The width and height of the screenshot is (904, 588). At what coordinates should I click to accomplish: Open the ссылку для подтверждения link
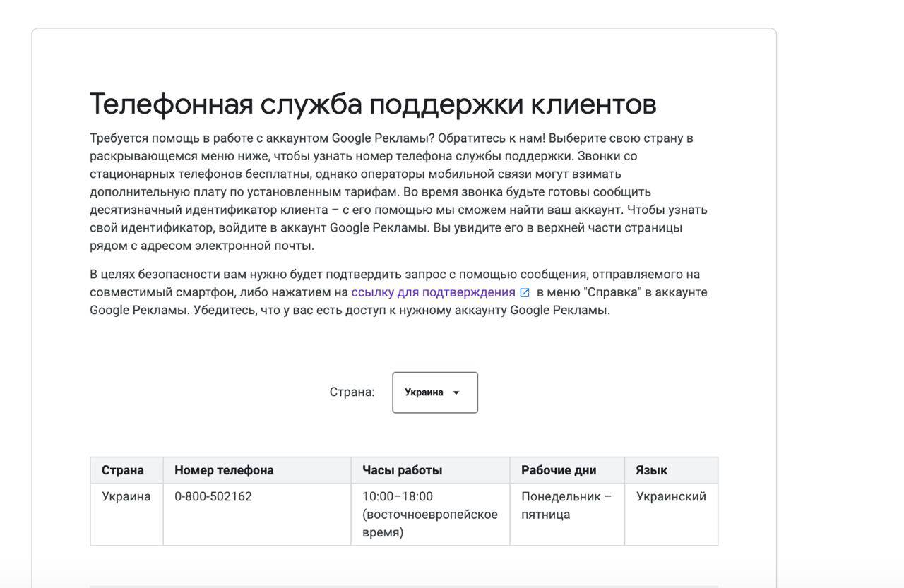point(433,292)
